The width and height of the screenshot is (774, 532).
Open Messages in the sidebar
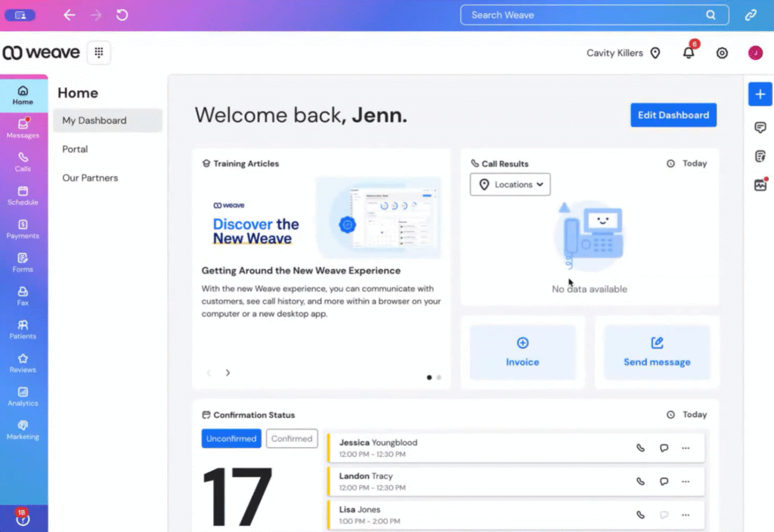(23, 128)
